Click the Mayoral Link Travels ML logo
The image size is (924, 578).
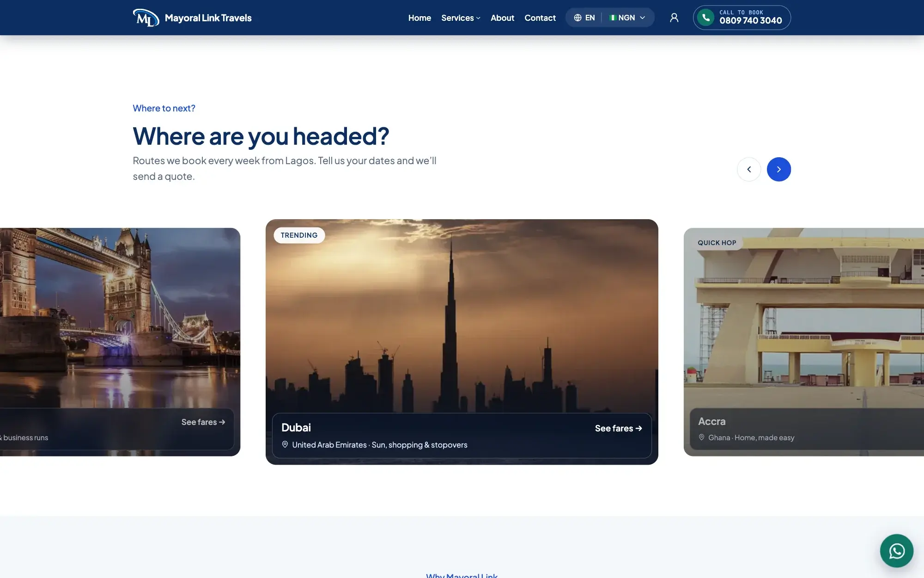[x=146, y=18]
